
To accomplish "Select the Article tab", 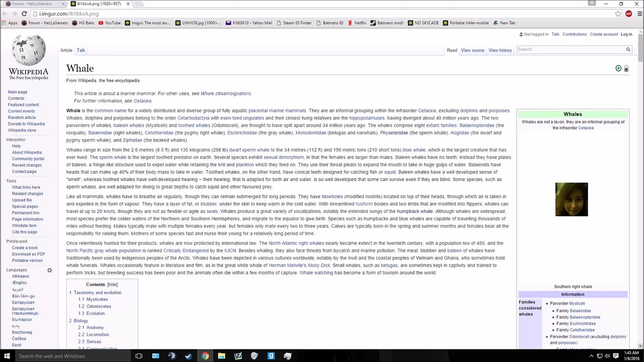I will (x=66, y=50).
